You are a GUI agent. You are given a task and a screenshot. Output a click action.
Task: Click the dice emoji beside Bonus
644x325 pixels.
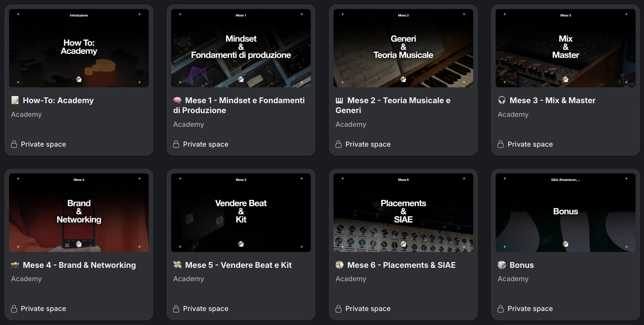[502, 265]
